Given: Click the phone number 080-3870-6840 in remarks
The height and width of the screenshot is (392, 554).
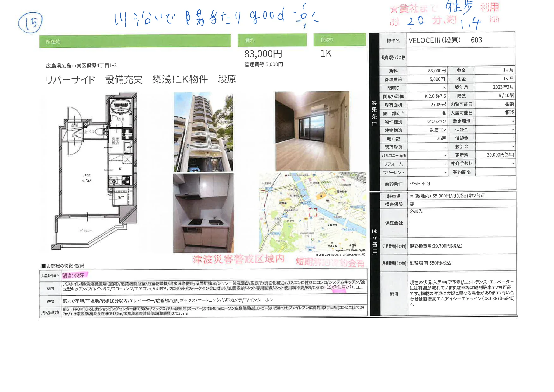Looking at the screenshot, I should click(x=498, y=299).
